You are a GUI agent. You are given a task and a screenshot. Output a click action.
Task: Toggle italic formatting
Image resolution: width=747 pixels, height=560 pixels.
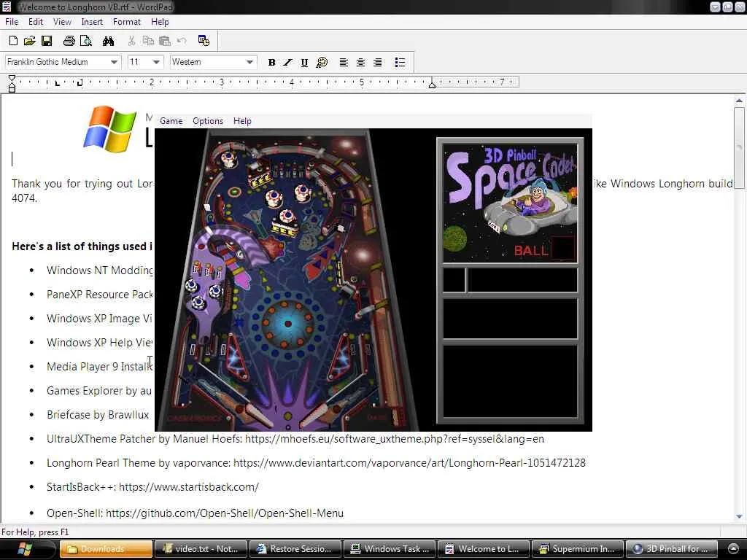pos(287,63)
